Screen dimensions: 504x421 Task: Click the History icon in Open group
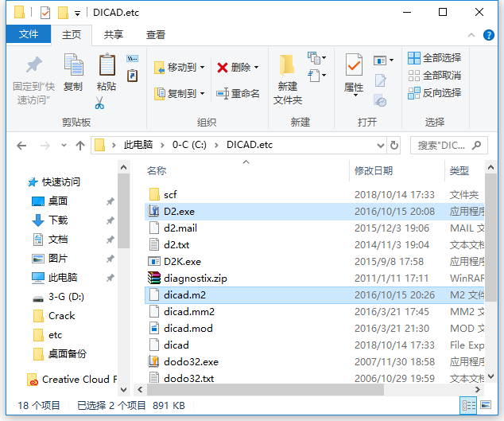(x=380, y=100)
